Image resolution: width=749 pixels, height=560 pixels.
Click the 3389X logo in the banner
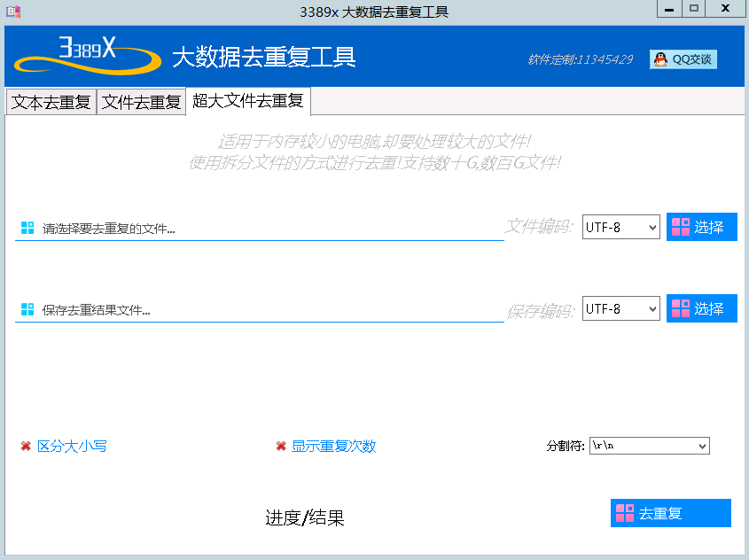[88, 55]
